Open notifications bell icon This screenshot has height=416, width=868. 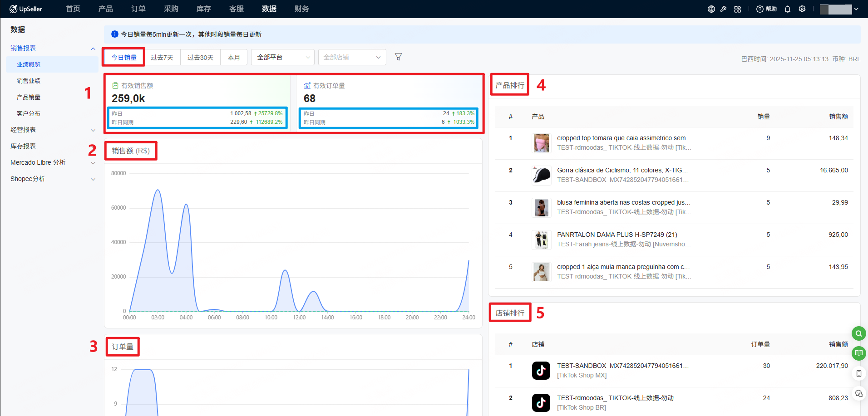click(788, 9)
